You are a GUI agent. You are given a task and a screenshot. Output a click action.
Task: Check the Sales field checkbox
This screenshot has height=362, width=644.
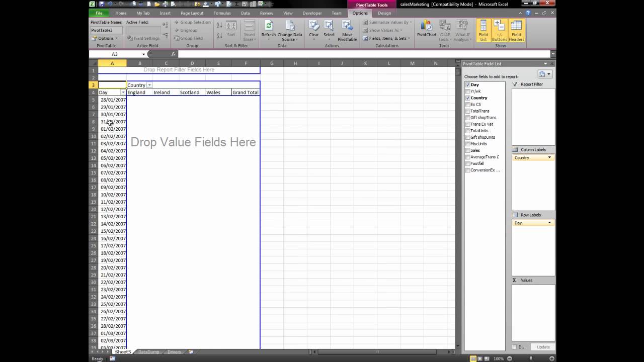(x=468, y=150)
